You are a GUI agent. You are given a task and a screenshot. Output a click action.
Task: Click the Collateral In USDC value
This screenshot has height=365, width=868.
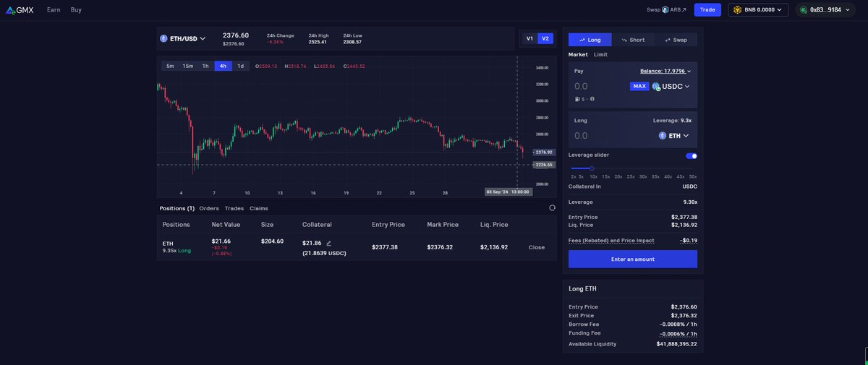tap(690, 186)
